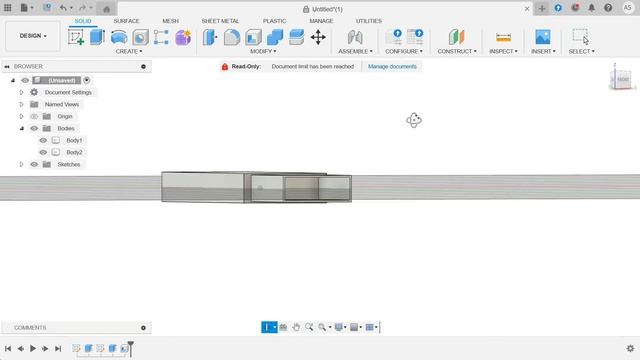Select the Extrude tool
This screenshot has height=360, width=640.
pyautogui.click(x=97, y=37)
